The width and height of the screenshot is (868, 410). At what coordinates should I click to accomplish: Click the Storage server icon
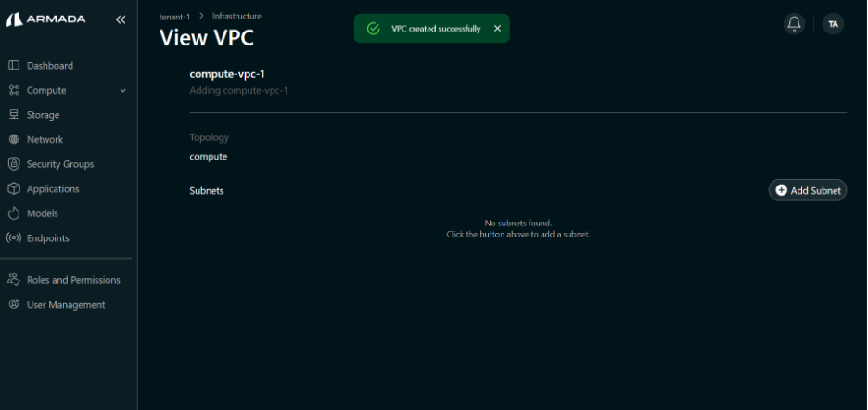[14, 115]
